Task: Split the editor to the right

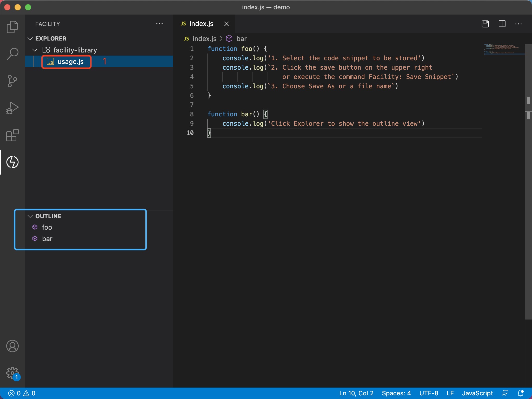Action: 502,24
